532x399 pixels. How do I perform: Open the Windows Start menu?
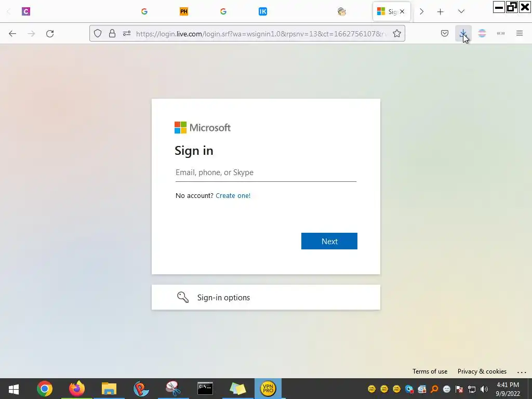coord(14,389)
